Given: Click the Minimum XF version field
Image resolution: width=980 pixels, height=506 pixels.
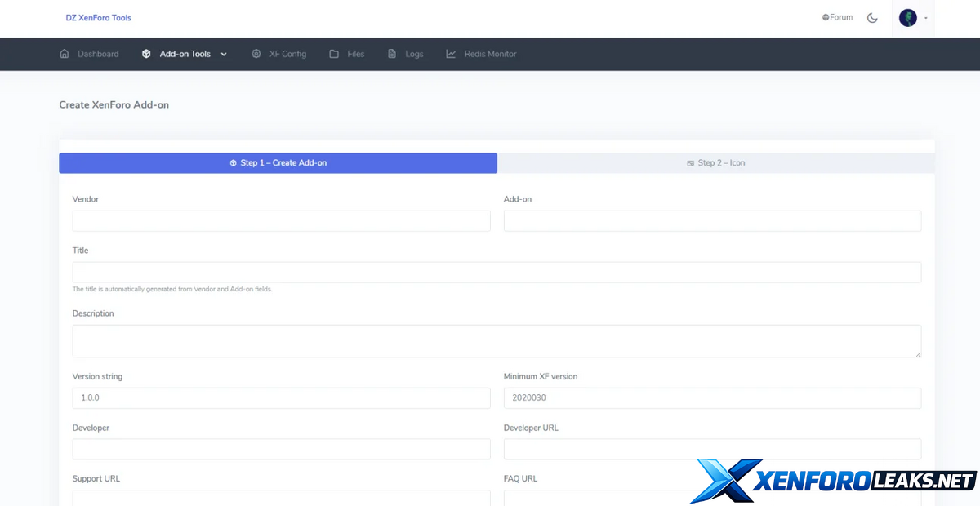Looking at the screenshot, I should point(712,398).
